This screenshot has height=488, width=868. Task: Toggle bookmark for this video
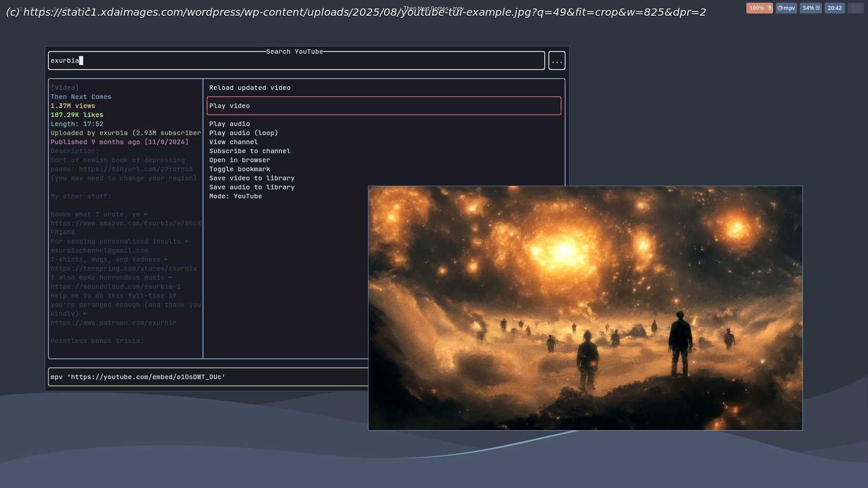click(x=239, y=169)
